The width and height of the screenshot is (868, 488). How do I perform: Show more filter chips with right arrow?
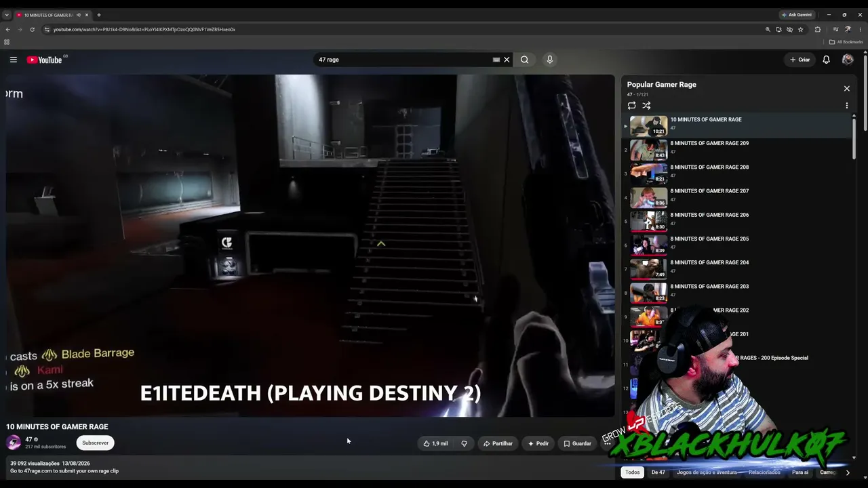coord(847,472)
